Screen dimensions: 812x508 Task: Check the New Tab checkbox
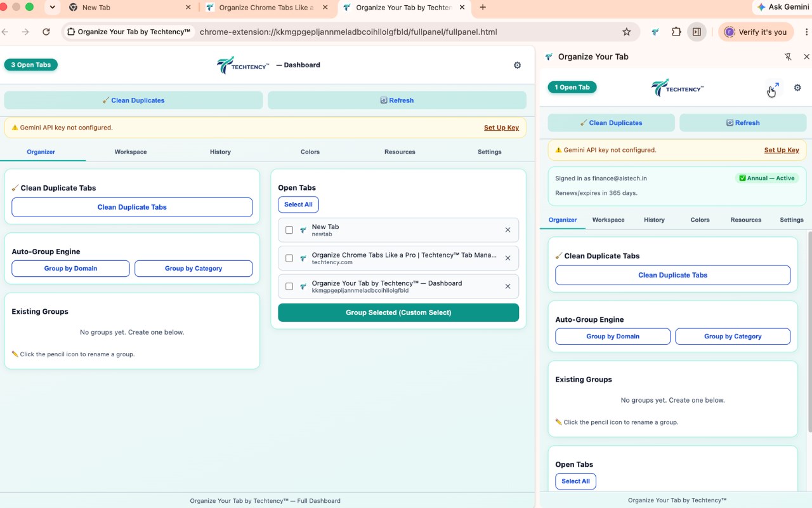pos(289,230)
